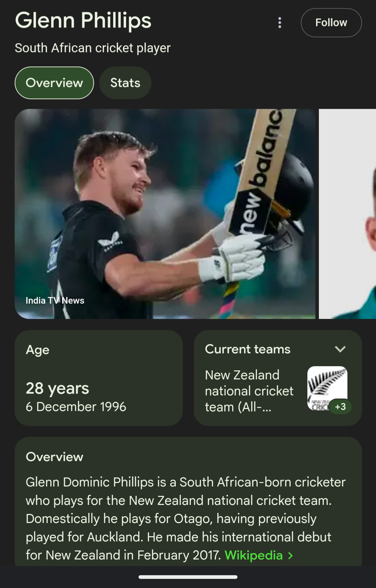Click the New Zealand Cricket team logo
The image size is (376, 588).
tap(327, 388)
